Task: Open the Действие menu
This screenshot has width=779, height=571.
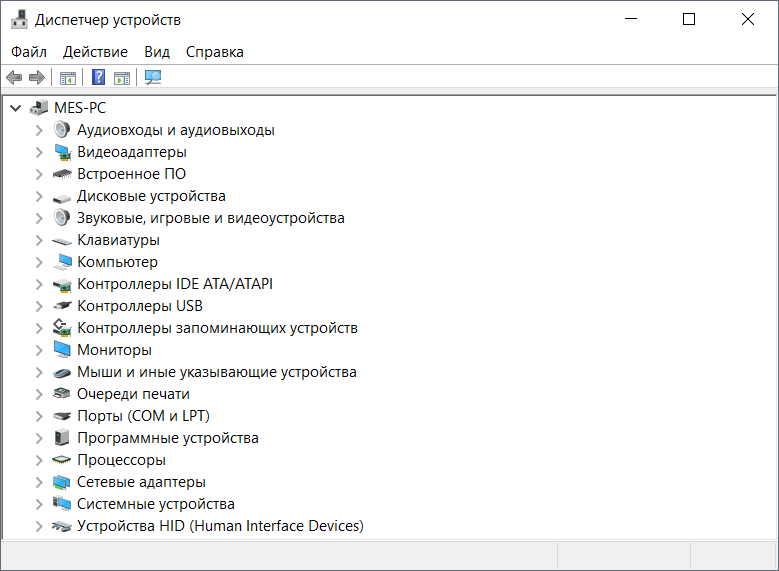Action: point(95,52)
